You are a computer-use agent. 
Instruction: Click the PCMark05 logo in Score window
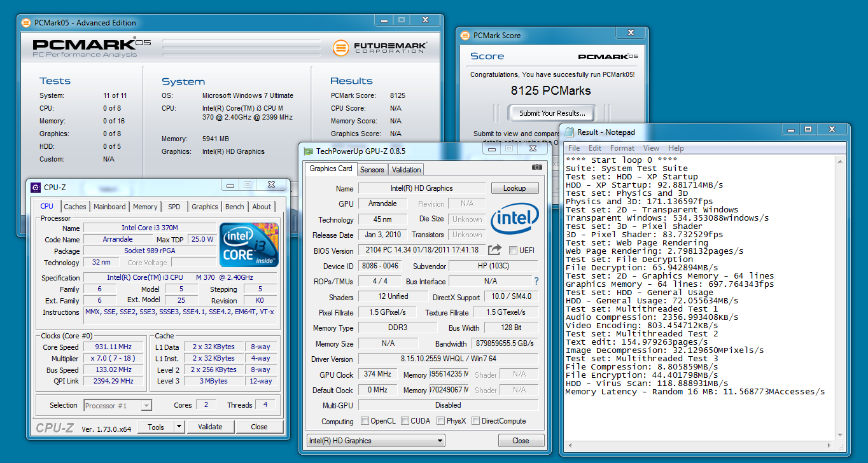point(608,57)
